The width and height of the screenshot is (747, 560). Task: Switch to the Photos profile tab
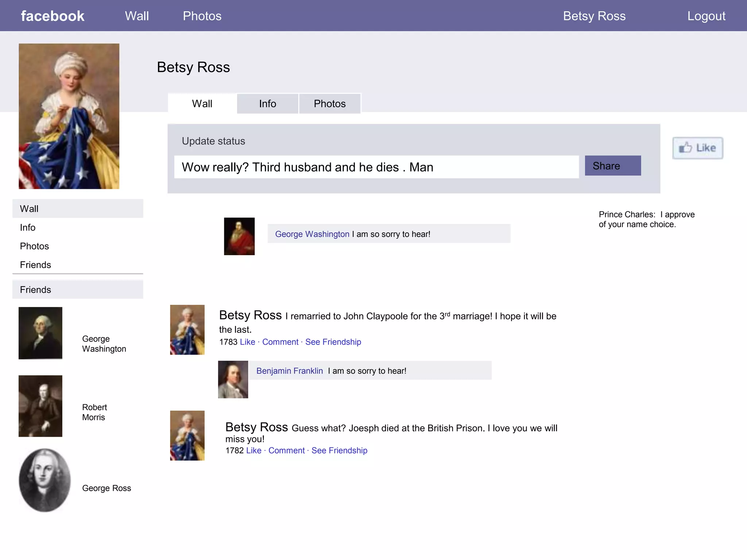[x=330, y=104]
